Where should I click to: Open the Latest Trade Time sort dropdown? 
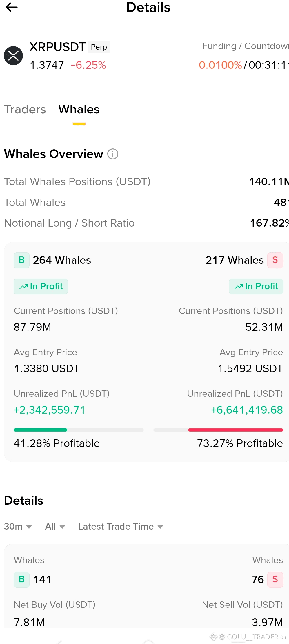pos(121,526)
